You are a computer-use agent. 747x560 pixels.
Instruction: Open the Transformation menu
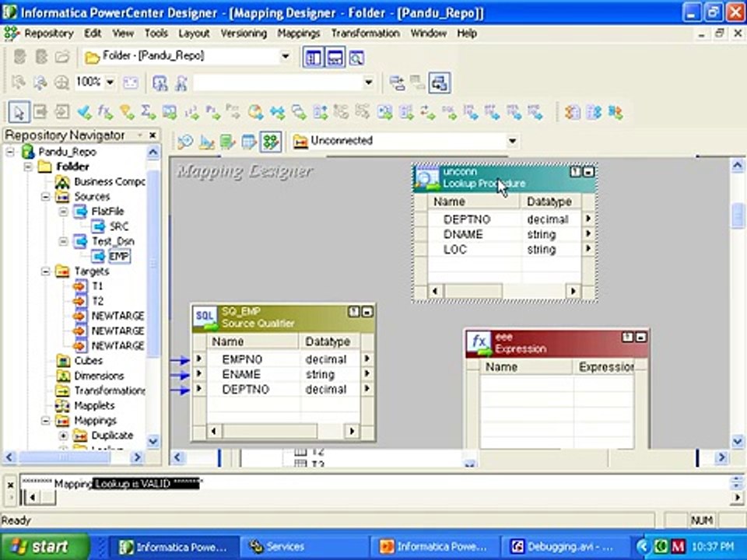[366, 33]
